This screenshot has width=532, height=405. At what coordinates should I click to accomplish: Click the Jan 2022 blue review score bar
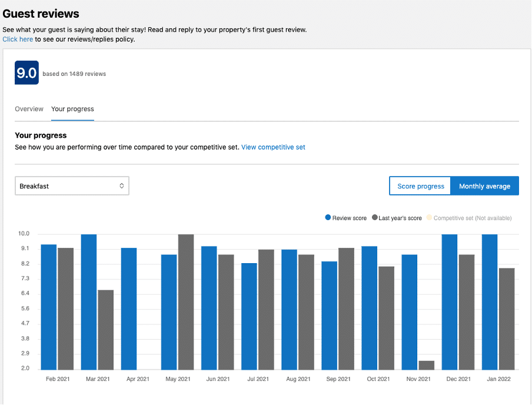pos(490,302)
